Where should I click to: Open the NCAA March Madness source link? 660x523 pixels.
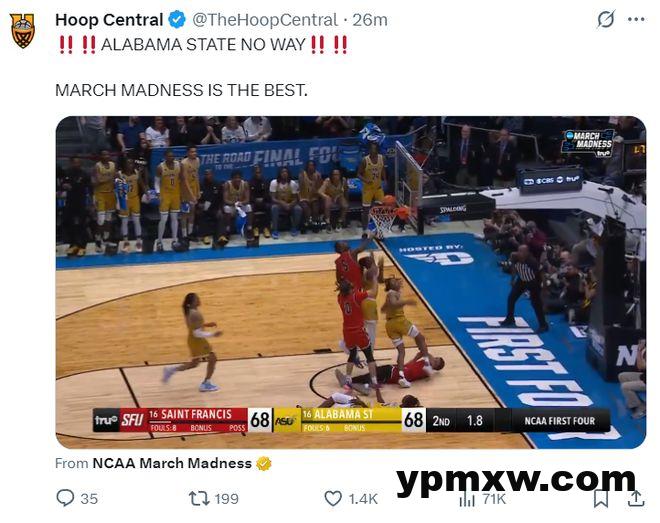coord(172,463)
